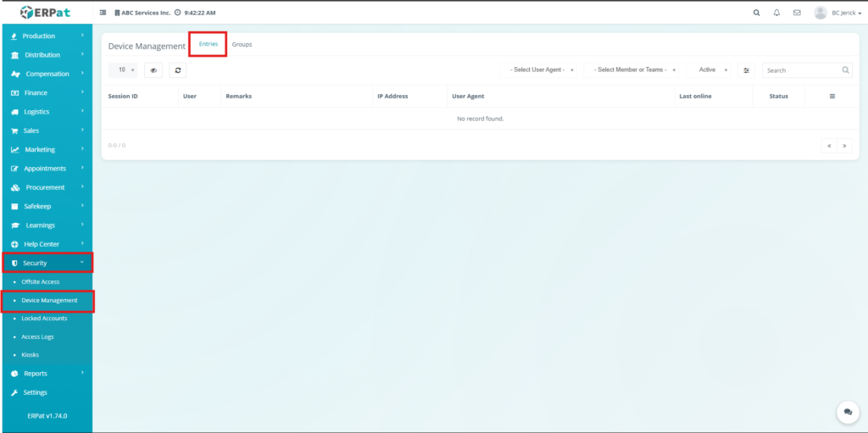Viewport: 868px width, 433px height.
Task: Click the refresh table icon
Action: [177, 70]
